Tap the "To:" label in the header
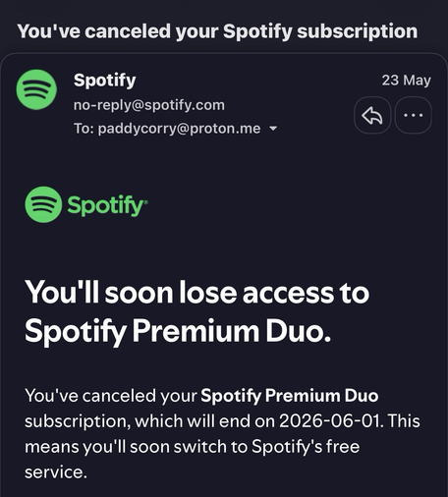448x497 pixels. click(84, 129)
